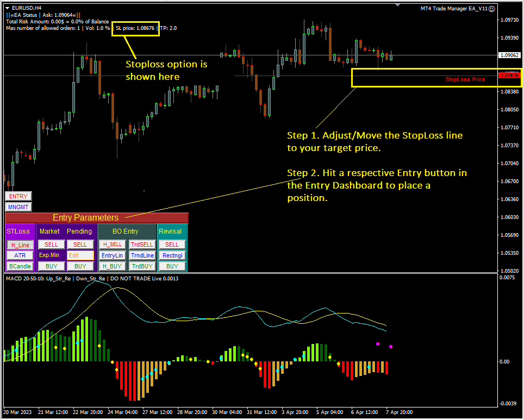Click the Rectngl reversal button

pos(172,255)
